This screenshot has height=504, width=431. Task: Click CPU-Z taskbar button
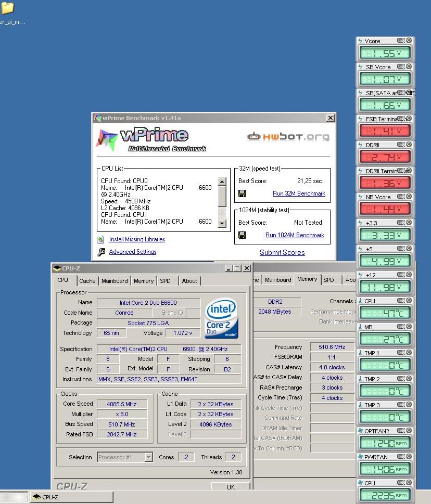coord(72,497)
